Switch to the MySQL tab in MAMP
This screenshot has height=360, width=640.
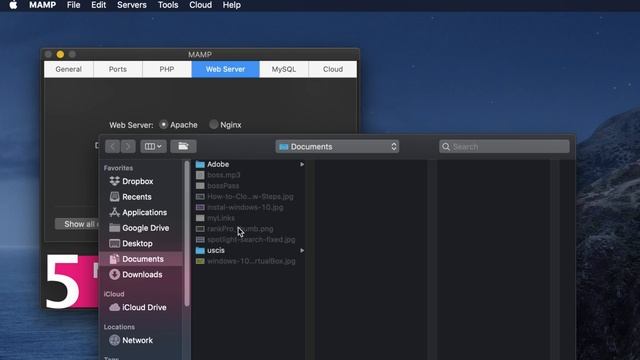(284, 69)
